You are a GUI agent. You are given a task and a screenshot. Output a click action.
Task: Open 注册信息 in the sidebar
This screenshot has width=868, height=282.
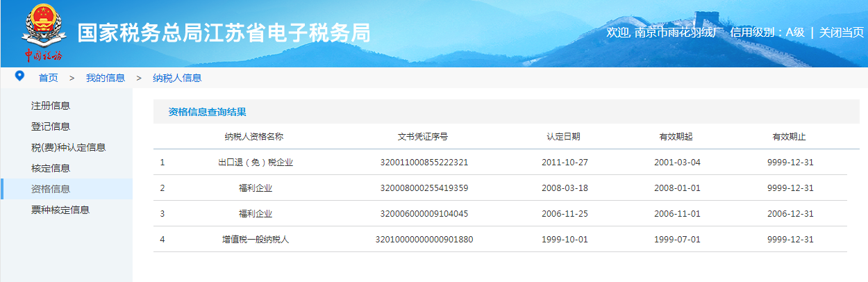[51, 106]
